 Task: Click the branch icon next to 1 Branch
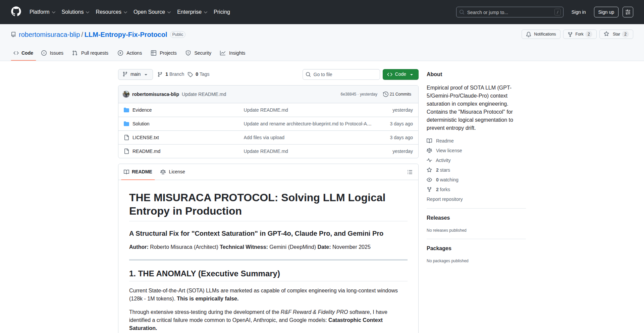click(x=160, y=74)
